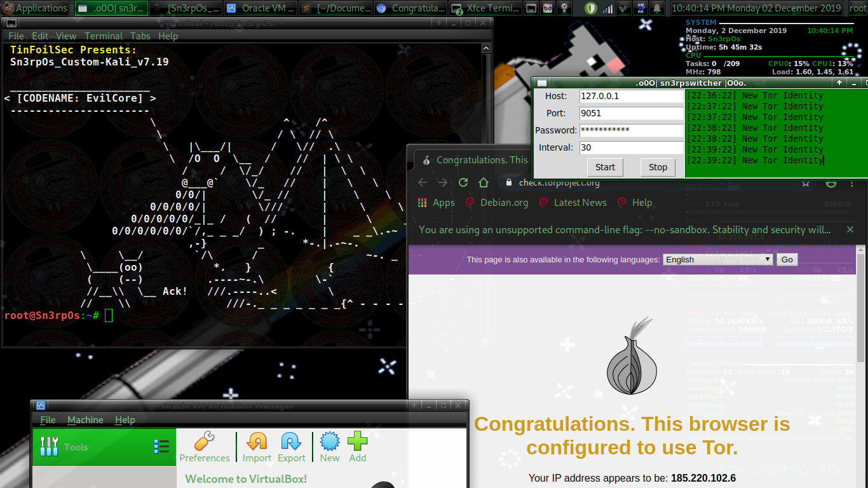This screenshot has width=868, height=488.
Task: Click the green shield tray icon
Action: [592, 8]
